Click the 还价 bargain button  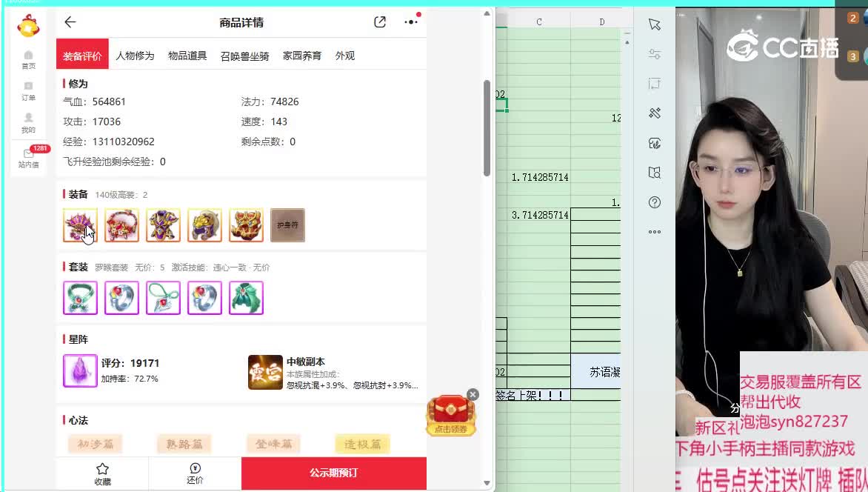point(195,474)
